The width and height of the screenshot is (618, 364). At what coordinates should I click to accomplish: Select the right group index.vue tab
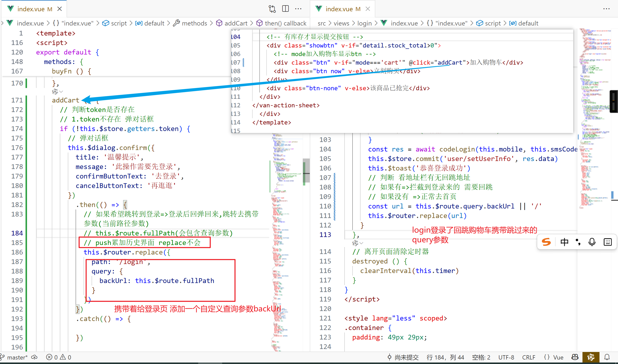tap(339, 9)
